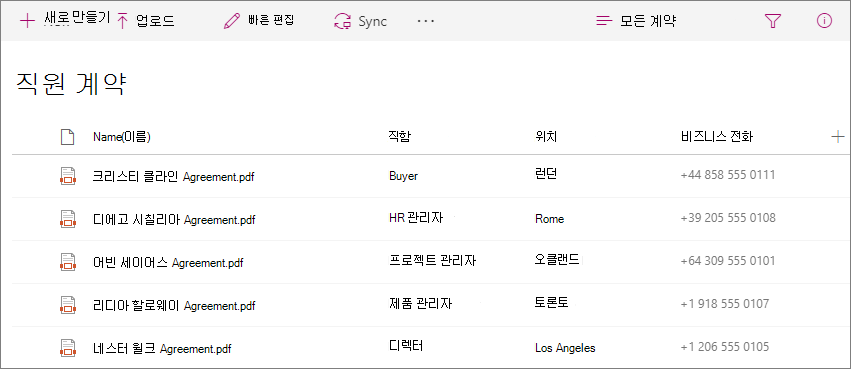Click the 프로젝트 관리자 job title cell
851x369 pixels.
433,261
